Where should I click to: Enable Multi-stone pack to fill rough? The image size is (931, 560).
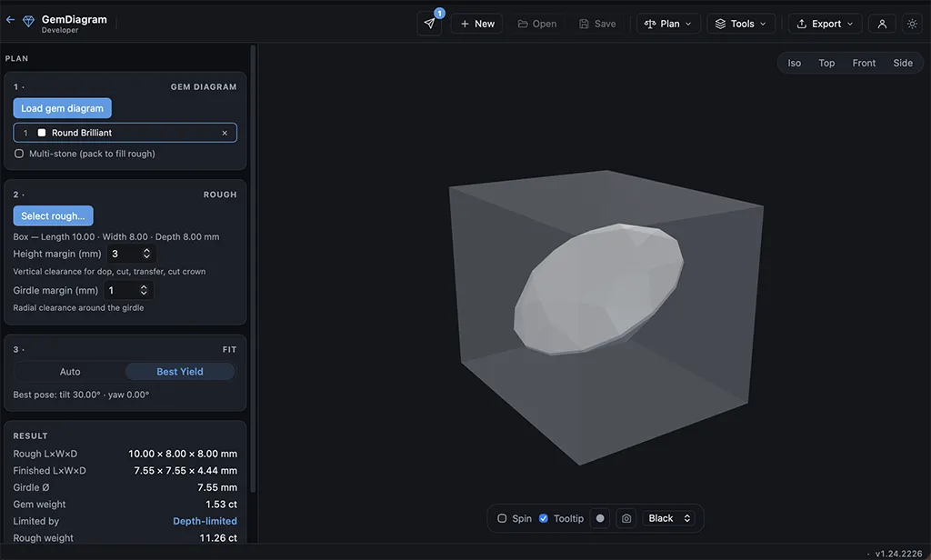19,154
